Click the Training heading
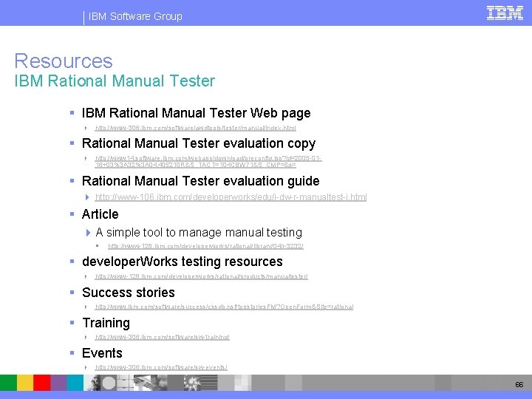The height and width of the screenshot is (399, 532). click(x=106, y=323)
